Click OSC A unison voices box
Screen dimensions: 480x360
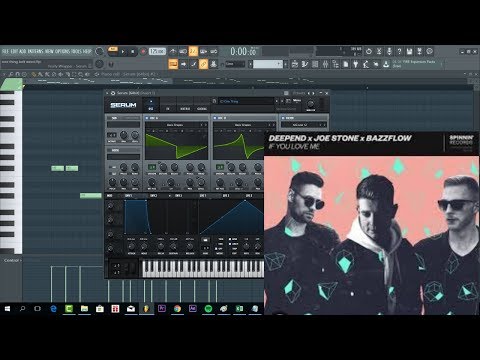click(152, 167)
